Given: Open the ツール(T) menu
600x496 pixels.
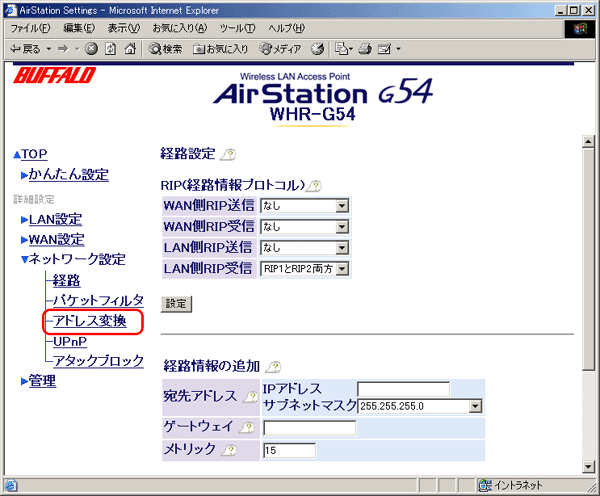Looking at the screenshot, I should pos(237,28).
